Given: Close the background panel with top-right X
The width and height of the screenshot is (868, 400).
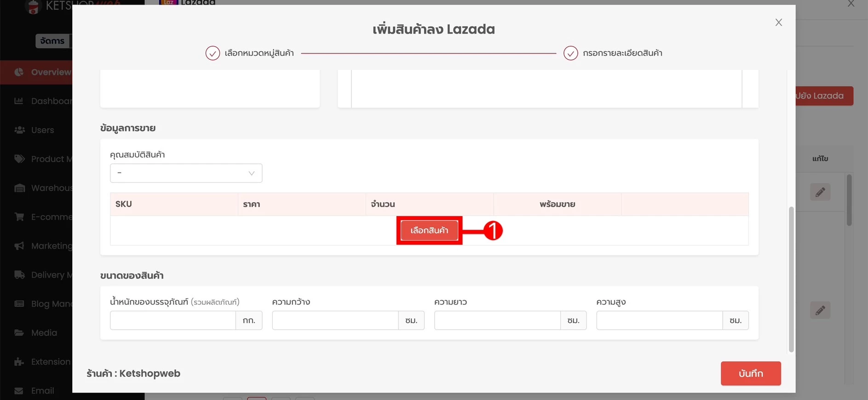Looking at the screenshot, I should point(851,4).
